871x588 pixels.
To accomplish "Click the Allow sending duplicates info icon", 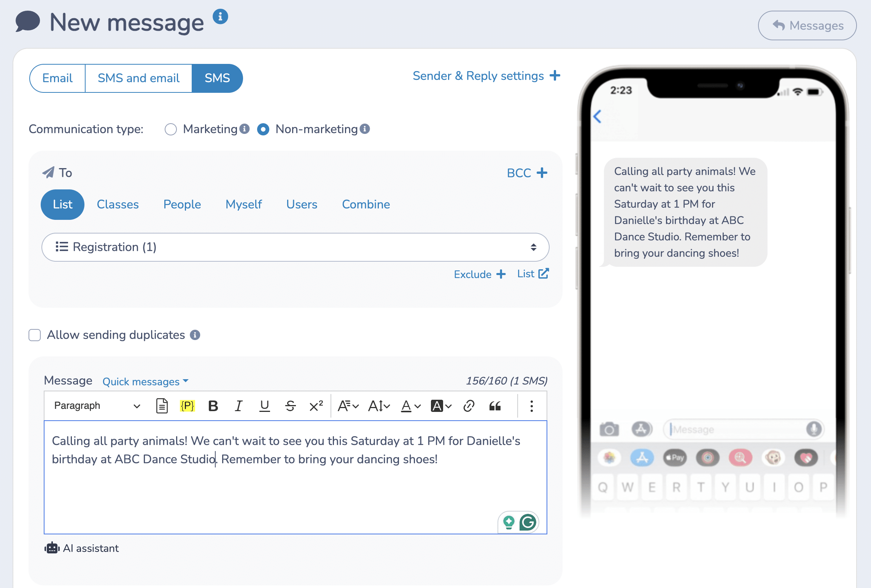I will point(195,335).
